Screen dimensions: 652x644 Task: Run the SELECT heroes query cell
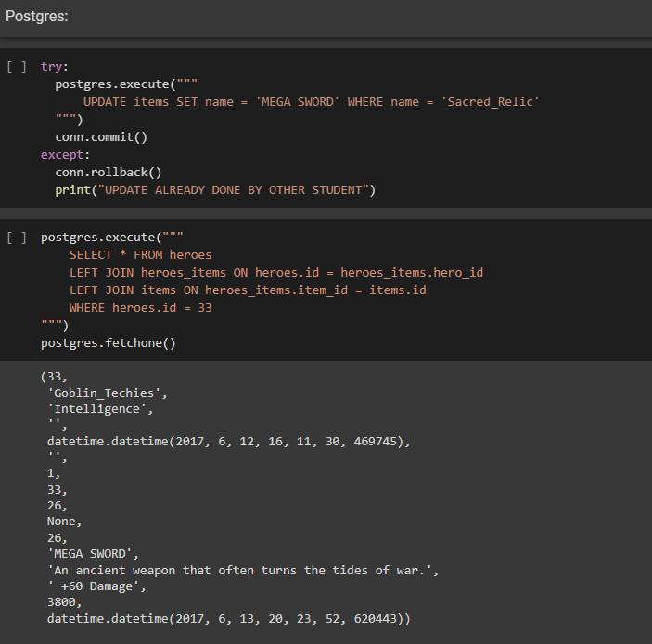pyautogui.click(x=17, y=238)
